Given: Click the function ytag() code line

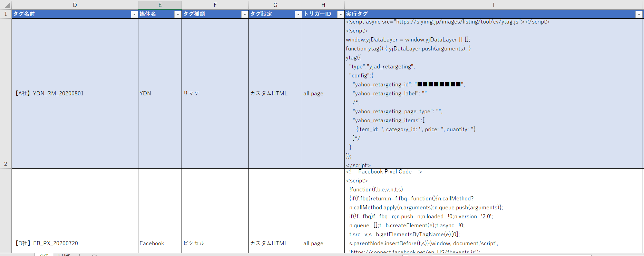Looking at the screenshot, I should coord(408,49).
